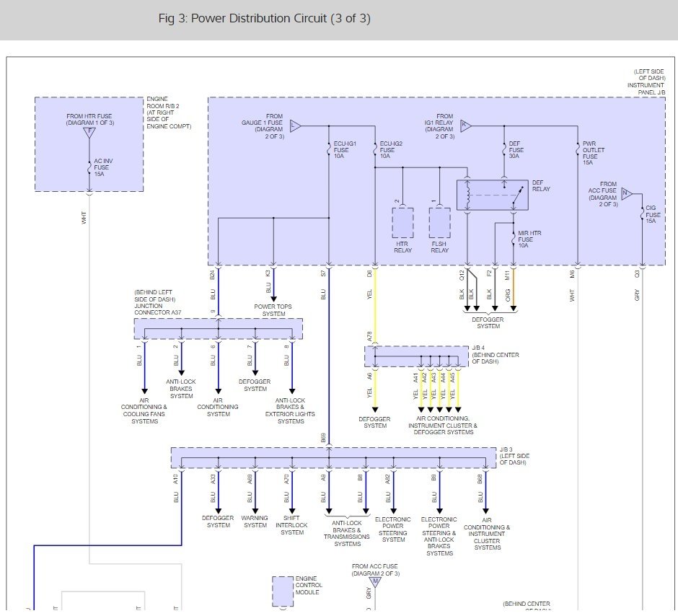The height and width of the screenshot is (616, 678).
Task: Click the 'MIR HTR FUSE 10A' label
Action: [x=529, y=239]
